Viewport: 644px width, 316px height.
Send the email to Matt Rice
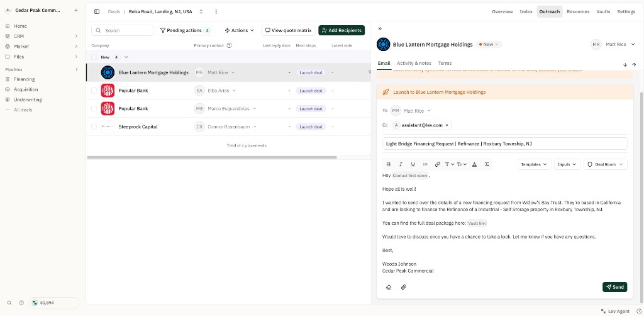(615, 287)
